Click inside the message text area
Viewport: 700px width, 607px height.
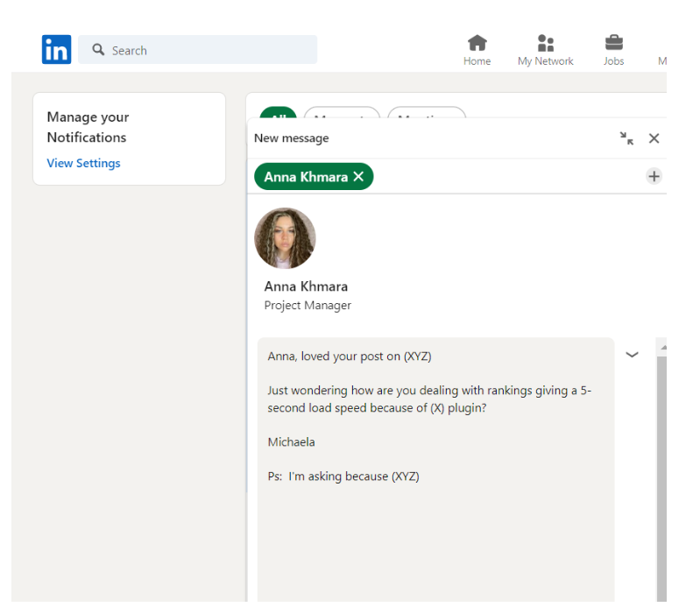pyautogui.click(x=435, y=469)
